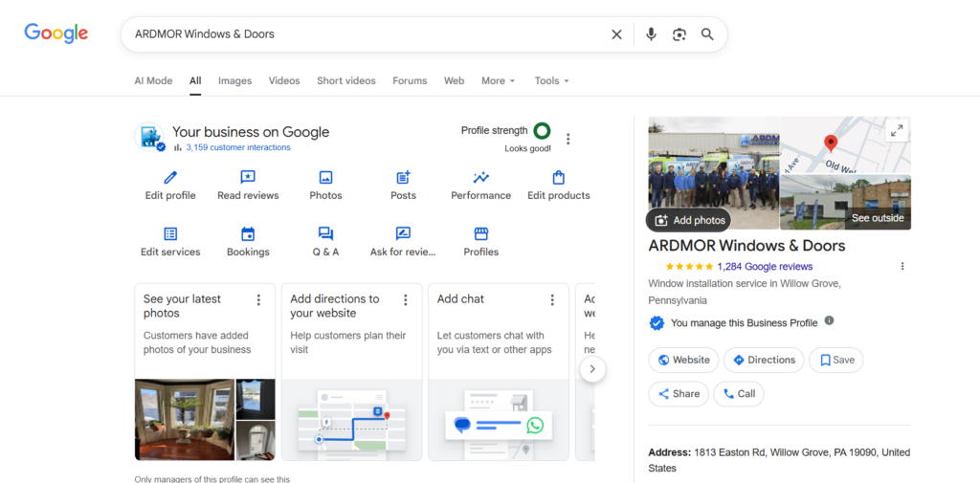This screenshot has height=483, width=980.
Task: Click the Directions button
Action: coord(763,361)
